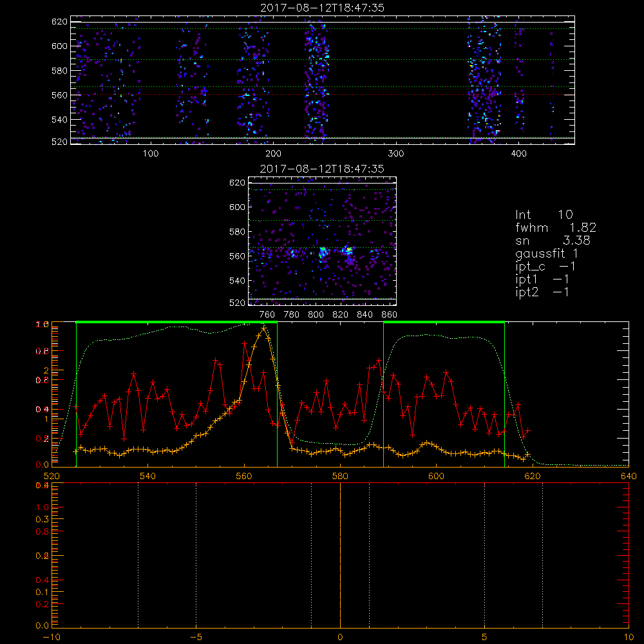The image size is (644, 644).
Task: Click the left thick green bar above profile
Action: click(176, 322)
